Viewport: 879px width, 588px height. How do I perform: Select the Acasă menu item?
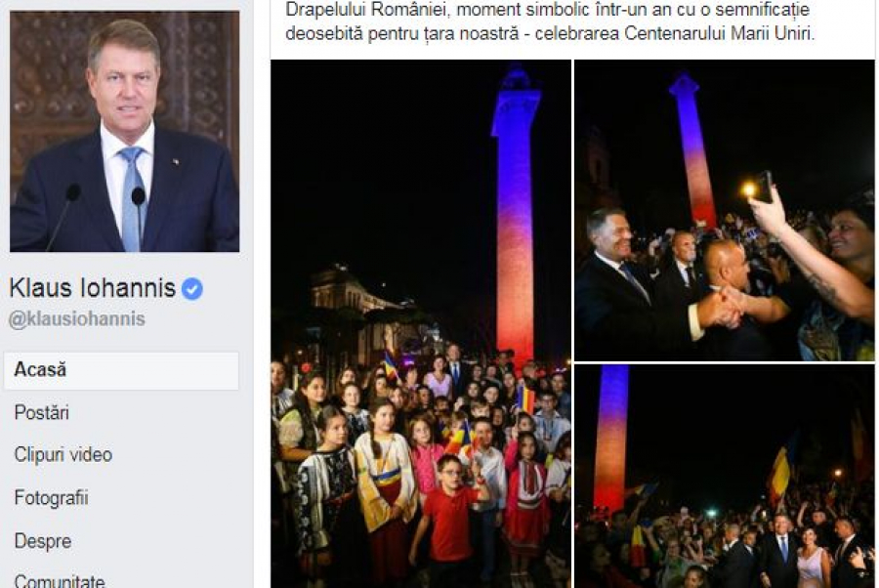(122, 370)
